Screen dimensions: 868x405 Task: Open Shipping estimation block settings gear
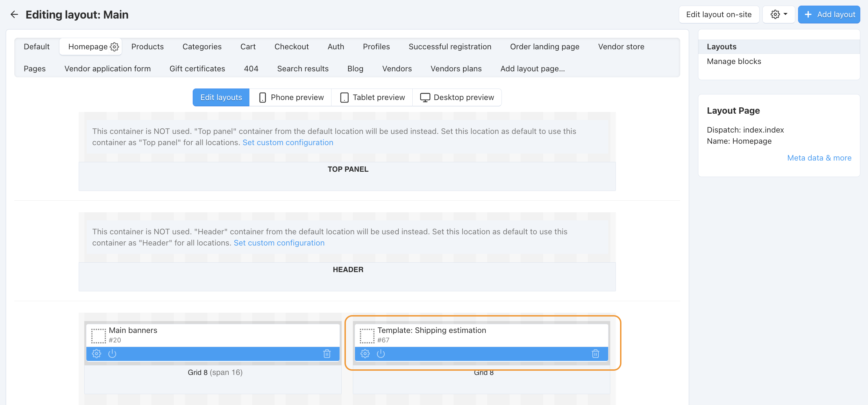click(365, 354)
